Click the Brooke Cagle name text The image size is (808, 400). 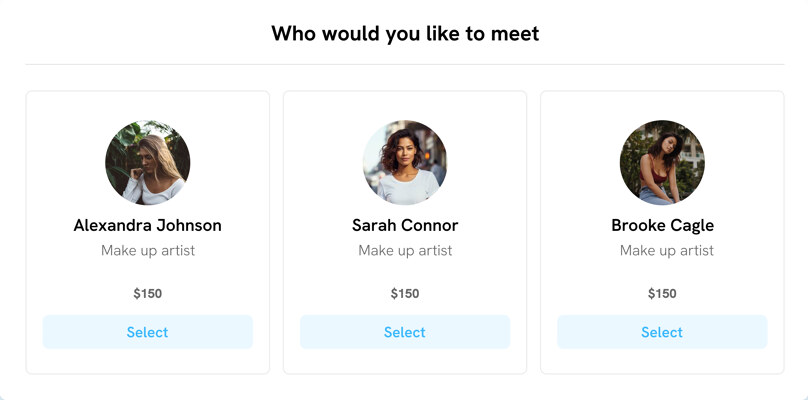pos(662,225)
